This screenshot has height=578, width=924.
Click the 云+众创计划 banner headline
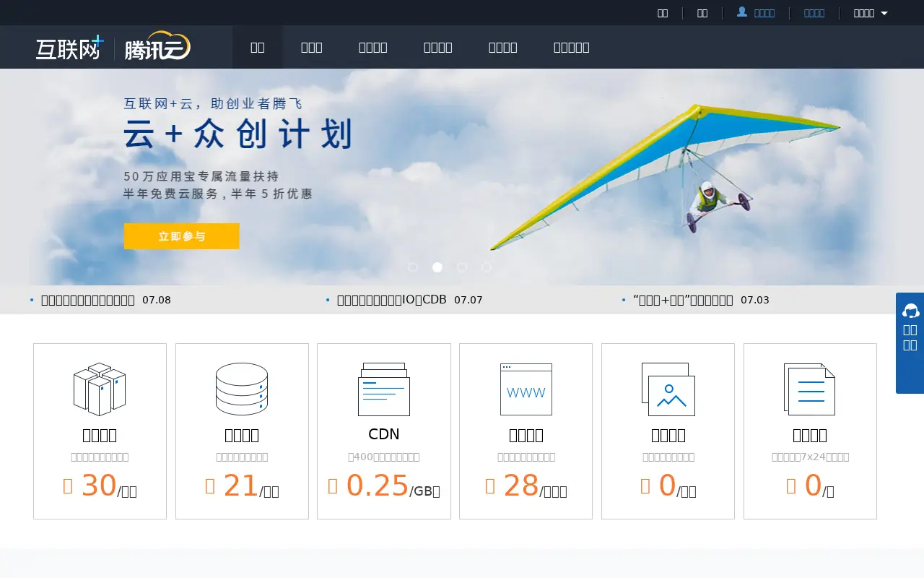[238, 134]
